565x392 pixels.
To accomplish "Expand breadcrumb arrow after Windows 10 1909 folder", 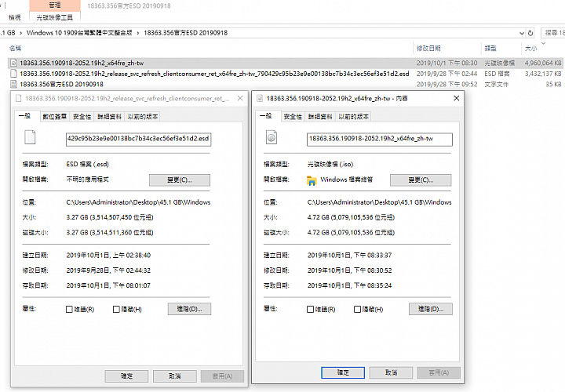I will pos(138,33).
